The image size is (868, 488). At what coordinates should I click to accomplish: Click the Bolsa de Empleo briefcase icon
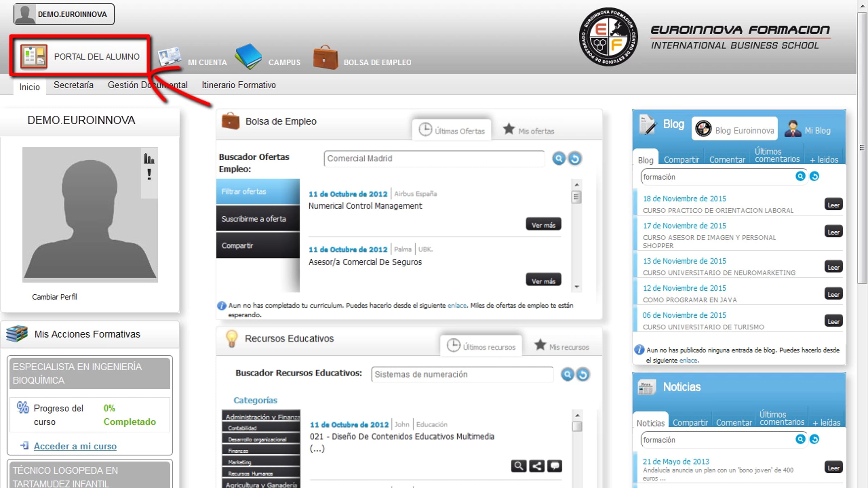click(x=325, y=57)
